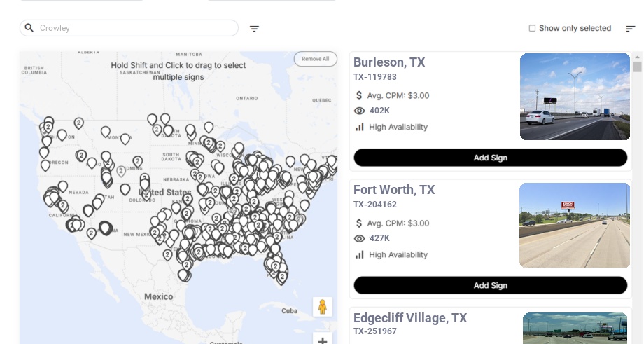
Task: View Edgecliff Village billboard thumbnail
Action: 575,327
